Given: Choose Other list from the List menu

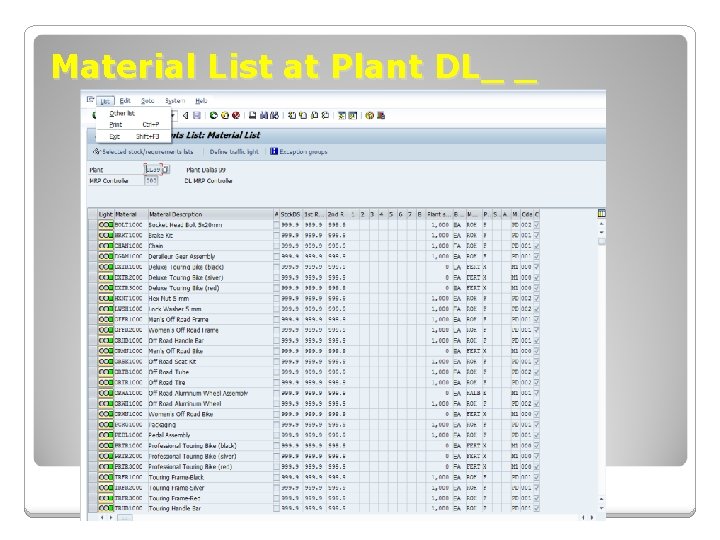Looking at the screenshot, I should tap(133, 113).
